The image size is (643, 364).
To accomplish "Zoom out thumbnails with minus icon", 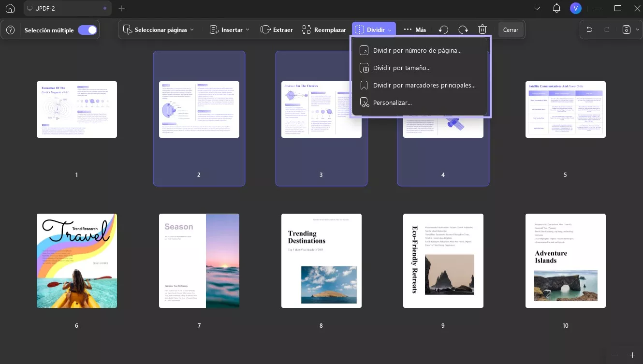I will (615, 355).
